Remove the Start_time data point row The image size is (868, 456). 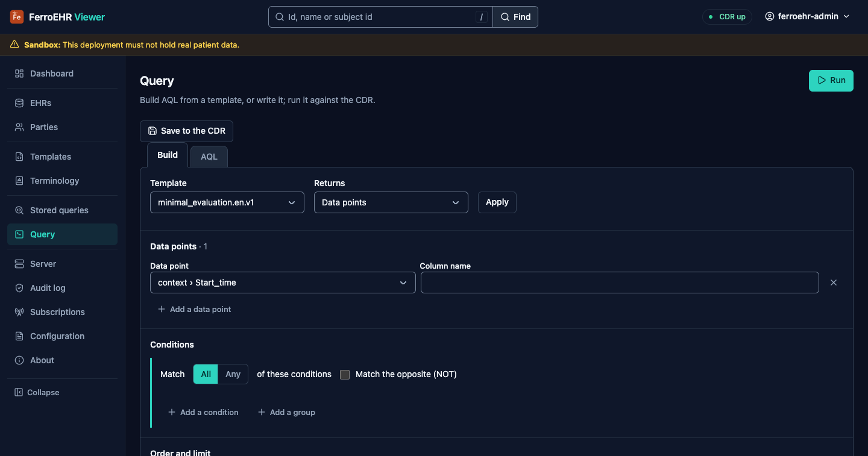tap(834, 283)
